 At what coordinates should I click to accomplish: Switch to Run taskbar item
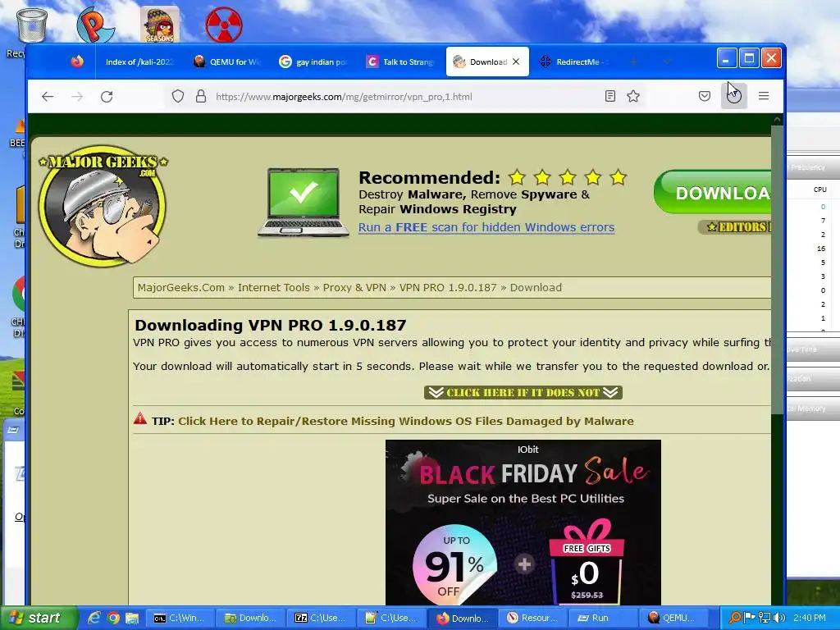(x=603, y=618)
